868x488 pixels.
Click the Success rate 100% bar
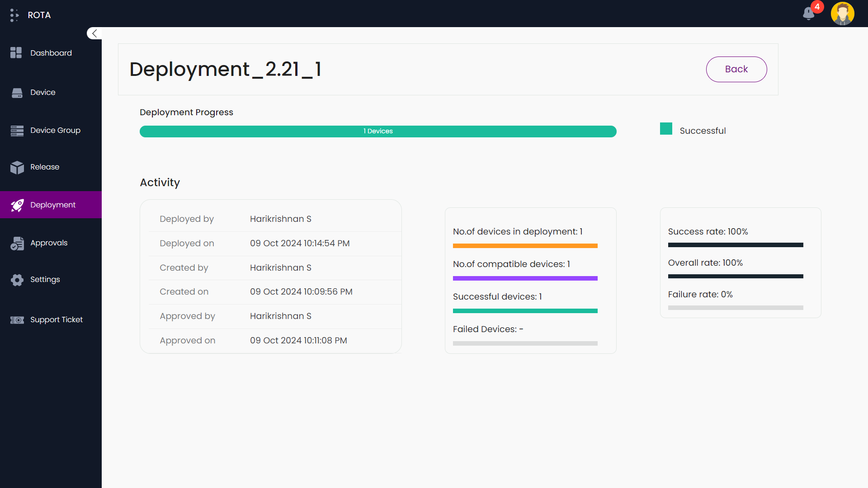pyautogui.click(x=736, y=245)
